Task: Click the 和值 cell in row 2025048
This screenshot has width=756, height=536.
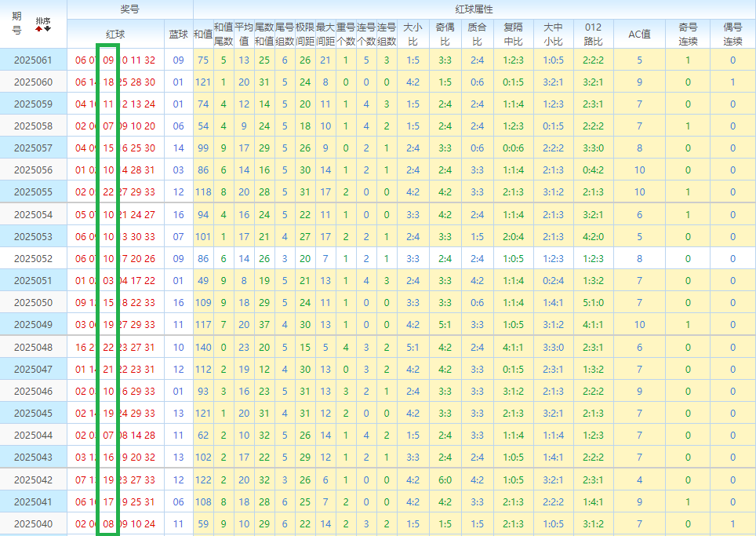Action: [x=203, y=348]
